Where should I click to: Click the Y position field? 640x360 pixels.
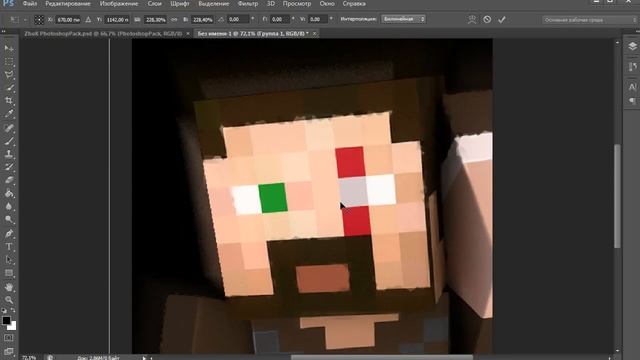click(x=117, y=20)
